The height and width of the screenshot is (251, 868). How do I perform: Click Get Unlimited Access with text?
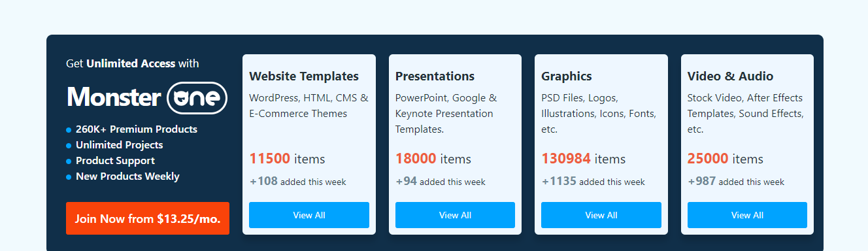point(133,63)
